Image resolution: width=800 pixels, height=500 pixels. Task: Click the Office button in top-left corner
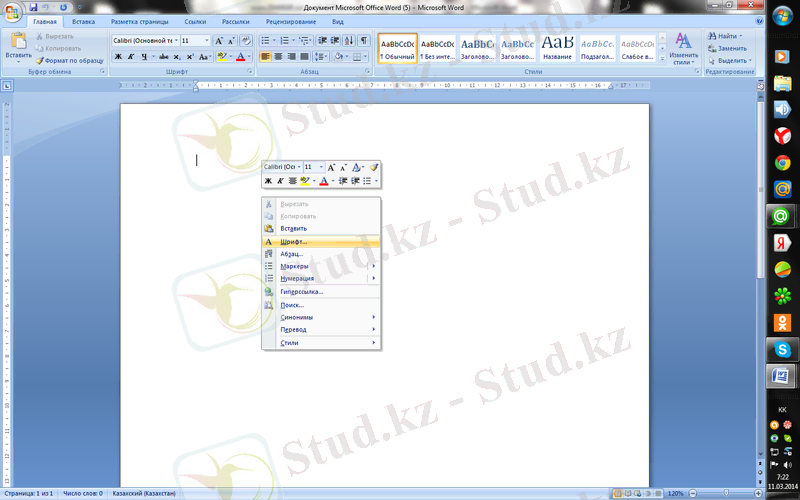point(13,10)
